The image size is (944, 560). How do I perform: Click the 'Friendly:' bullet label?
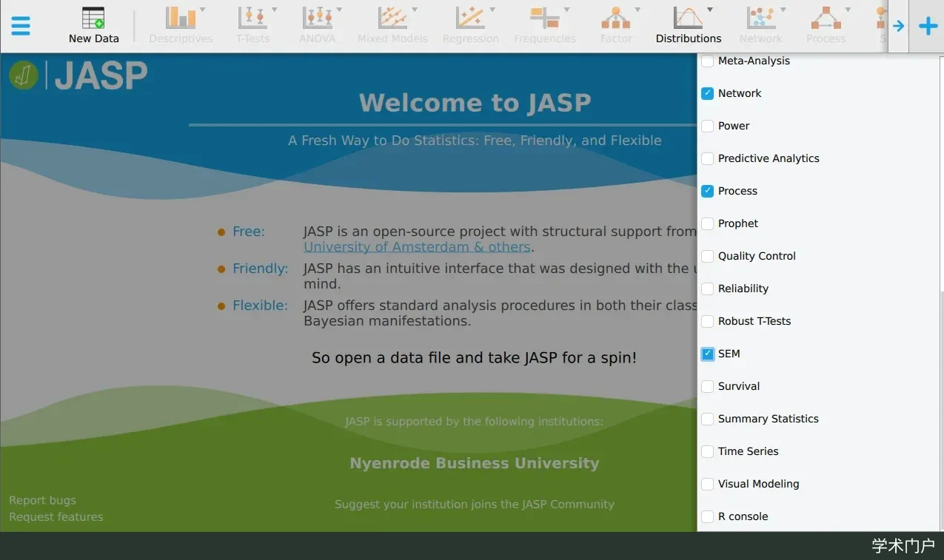click(x=261, y=269)
